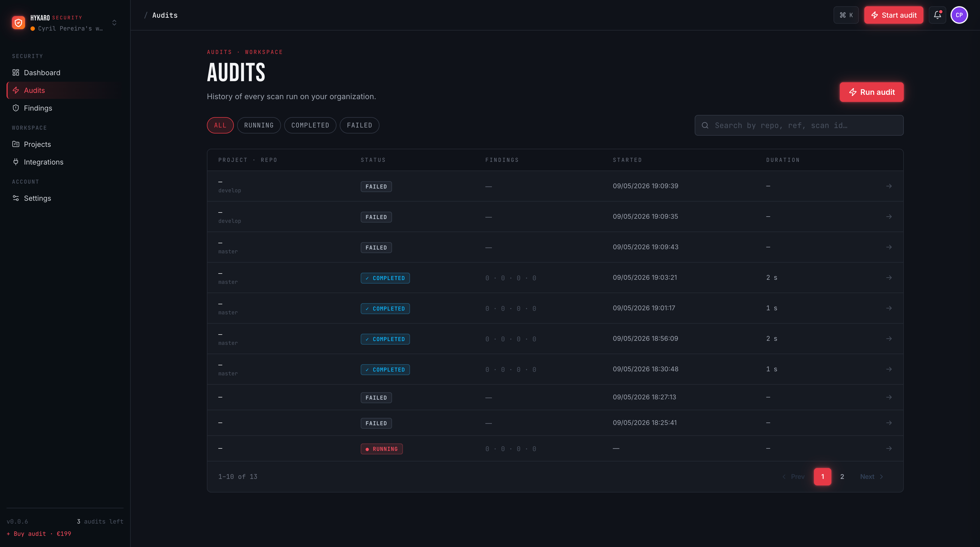Viewport: 980px width, 547px height.
Task: Select the ALL filter pill
Action: (x=220, y=125)
